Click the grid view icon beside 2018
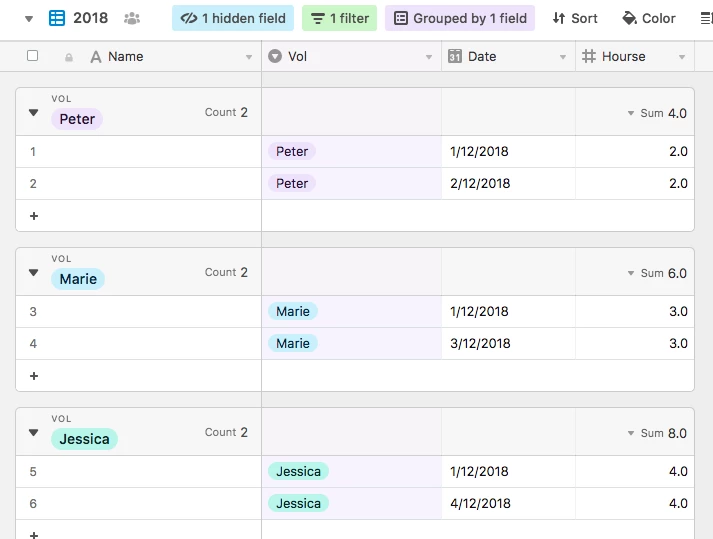The image size is (713, 539). coord(57,18)
